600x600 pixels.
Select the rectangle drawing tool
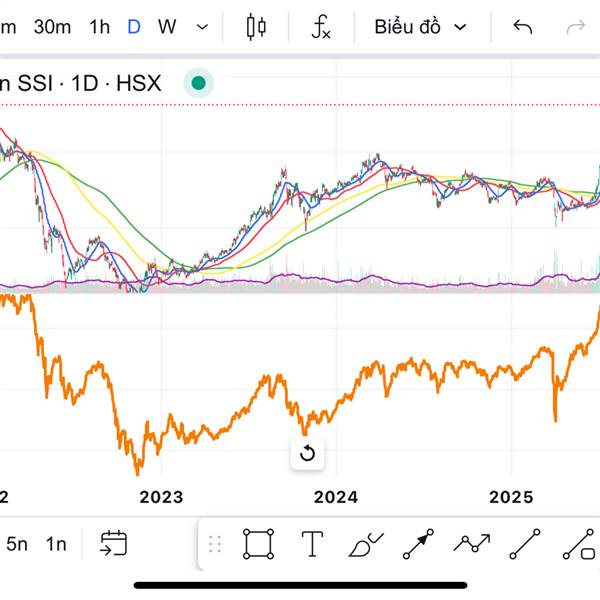(258, 544)
